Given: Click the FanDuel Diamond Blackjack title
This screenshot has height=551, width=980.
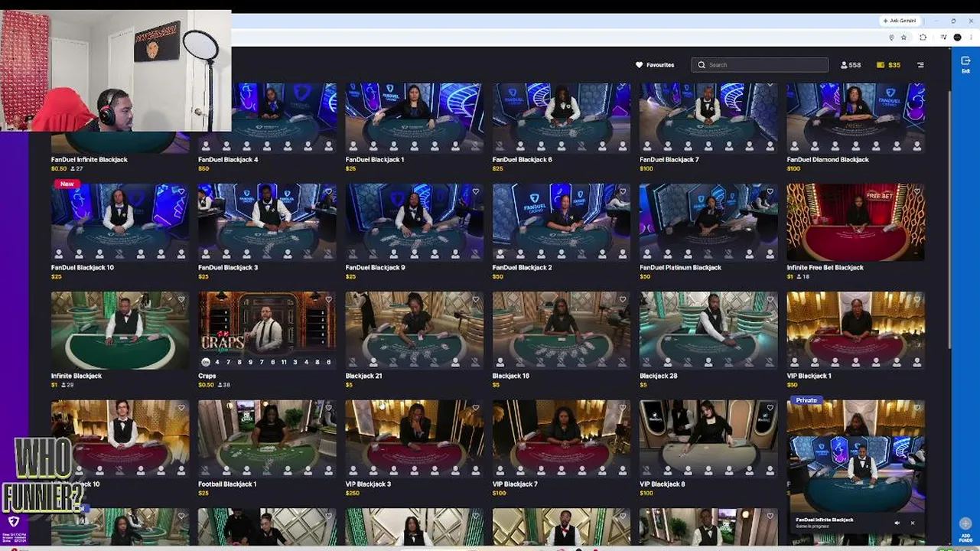Looking at the screenshot, I should click(828, 160).
